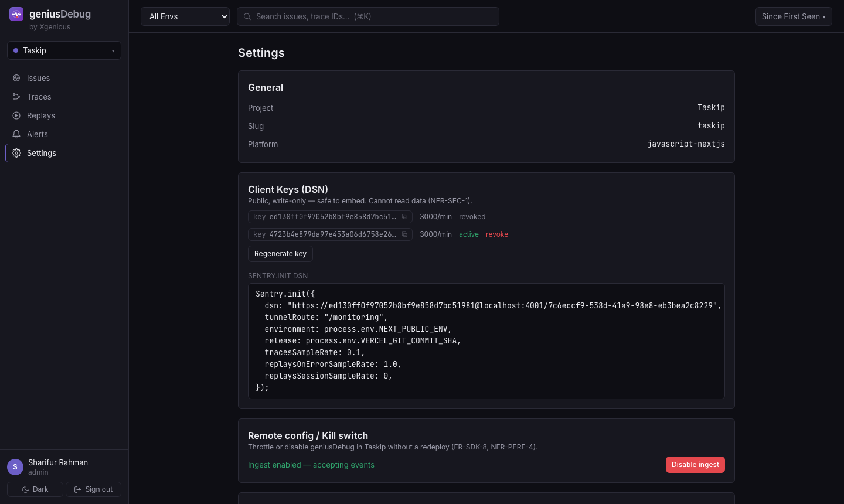Image resolution: width=844 pixels, height=504 pixels.
Task: Revoke the active client key
Action: (x=497, y=234)
